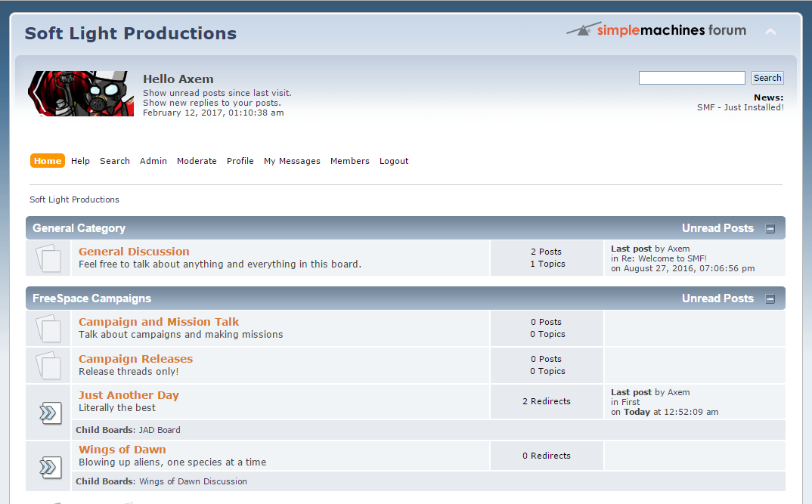Open Unread Posts for FreeSpace Campaigns

click(717, 298)
